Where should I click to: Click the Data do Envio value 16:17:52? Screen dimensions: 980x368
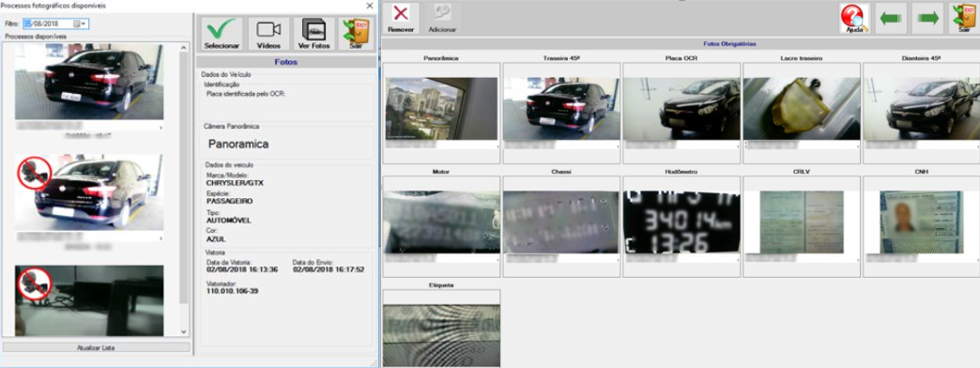tap(329, 269)
